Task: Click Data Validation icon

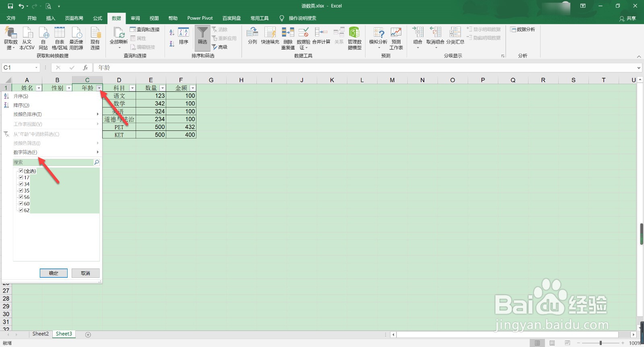Action: pyautogui.click(x=303, y=33)
